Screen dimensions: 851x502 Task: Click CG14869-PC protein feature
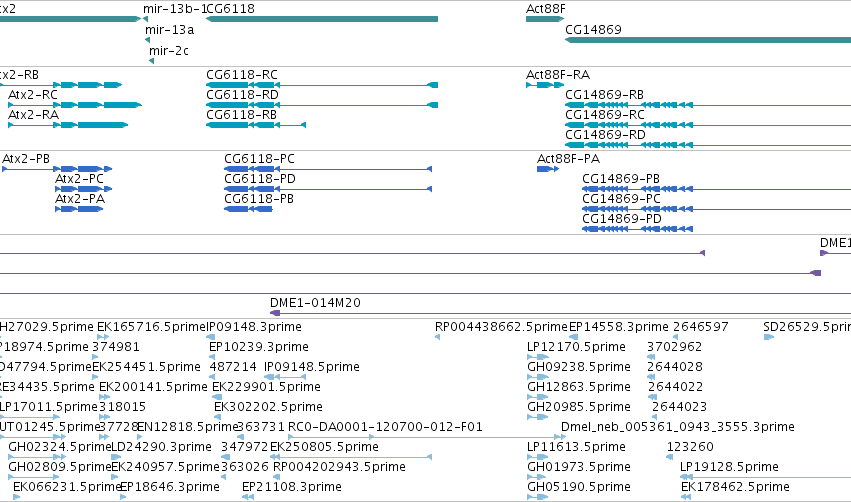click(716, 209)
